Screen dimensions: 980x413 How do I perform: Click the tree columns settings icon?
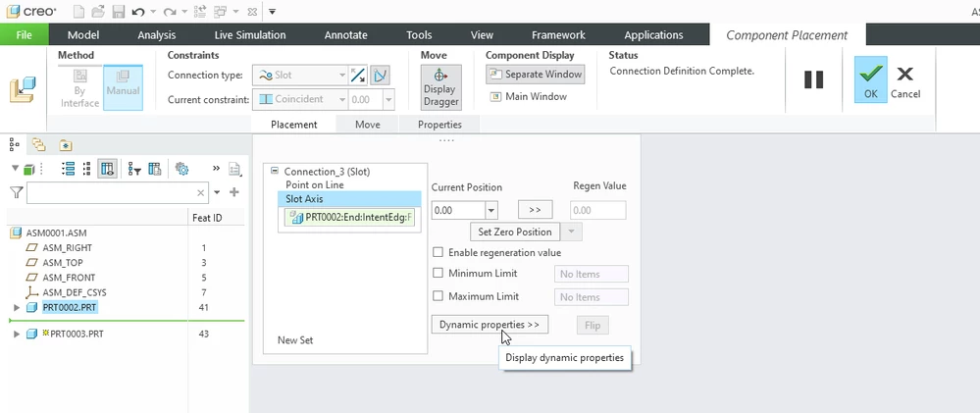point(154,169)
